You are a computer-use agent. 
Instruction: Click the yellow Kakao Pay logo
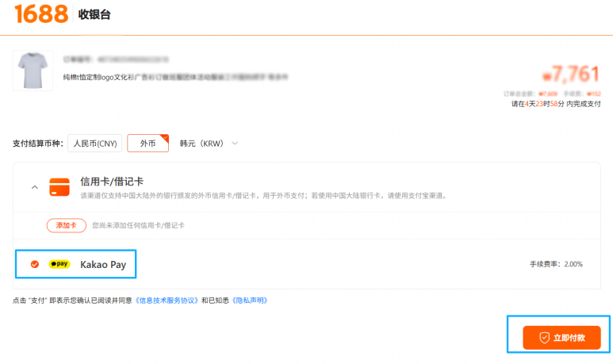coord(59,264)
